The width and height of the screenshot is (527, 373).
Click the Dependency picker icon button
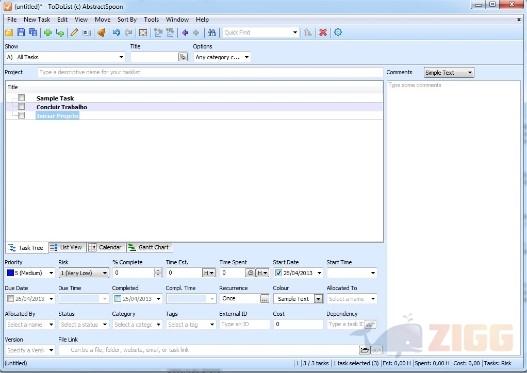370,325
